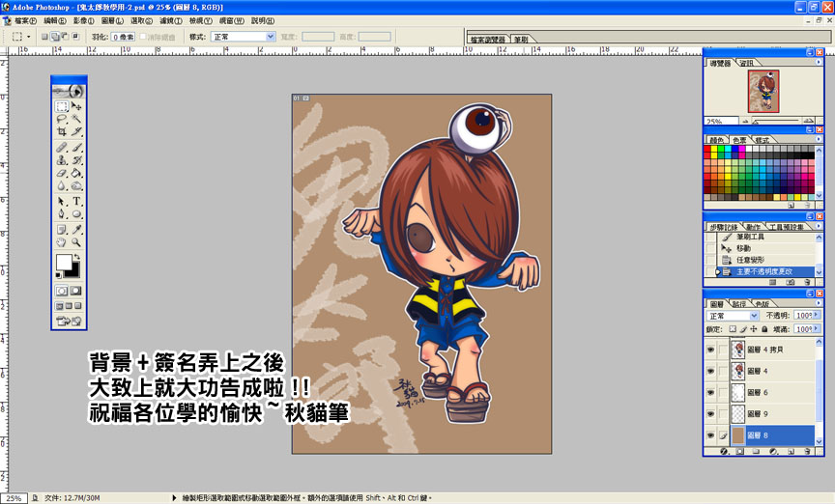Viewport: 835px width, 504px height.
Task: Open Swatches panel flyout menu arrow
Action: pyautogui.click(x=819, y=139)
